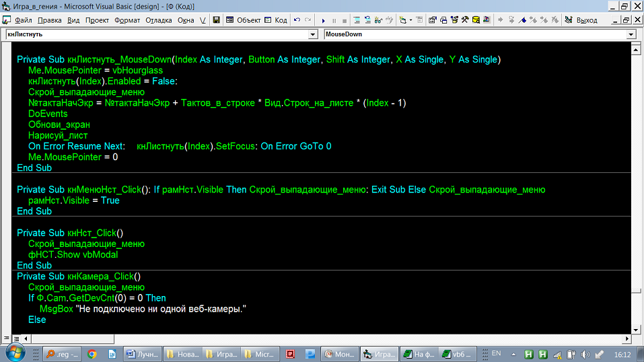This screenshot has width=644, height=362.
Task: Click the EN language indicator in tray
Action: click(497, 353)
